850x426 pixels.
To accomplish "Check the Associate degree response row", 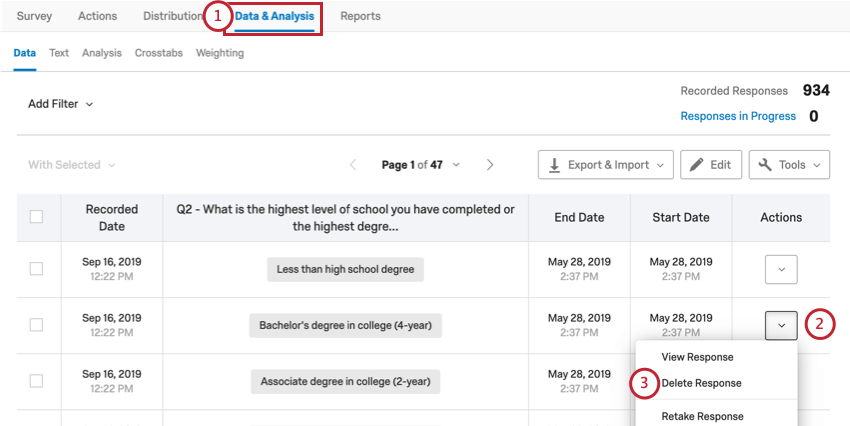I will (x=36, y=382).
